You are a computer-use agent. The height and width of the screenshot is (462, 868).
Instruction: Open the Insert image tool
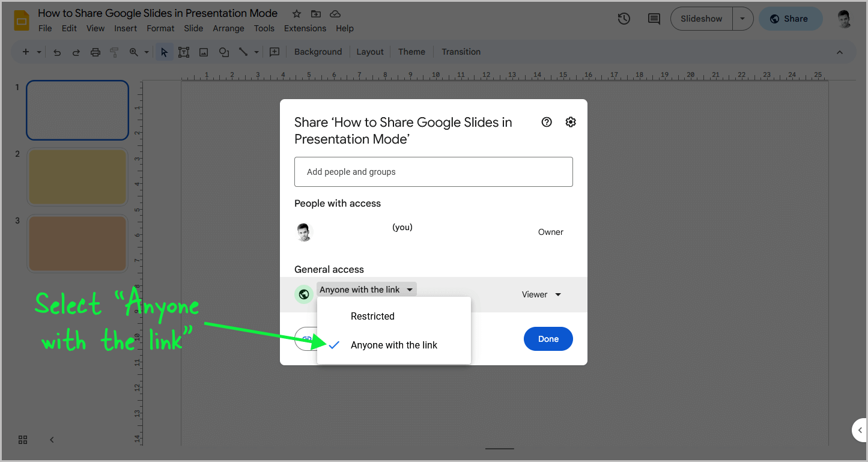[203, 52]
